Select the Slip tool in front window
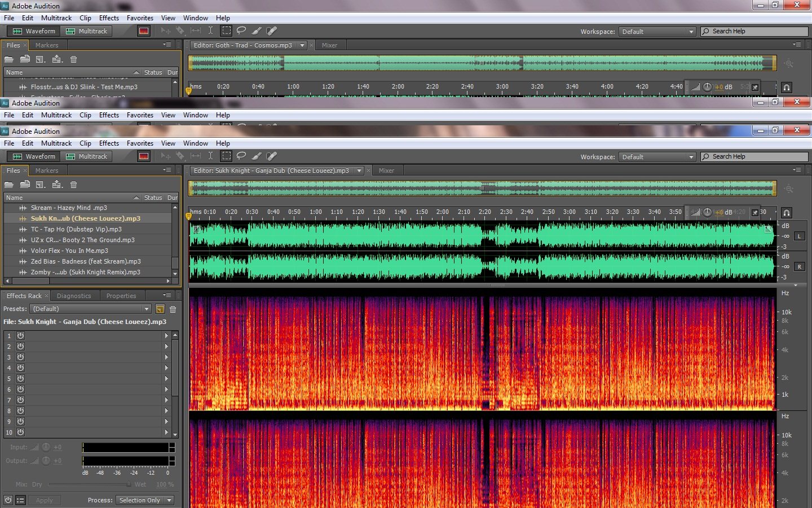 (x=196, y=156)
